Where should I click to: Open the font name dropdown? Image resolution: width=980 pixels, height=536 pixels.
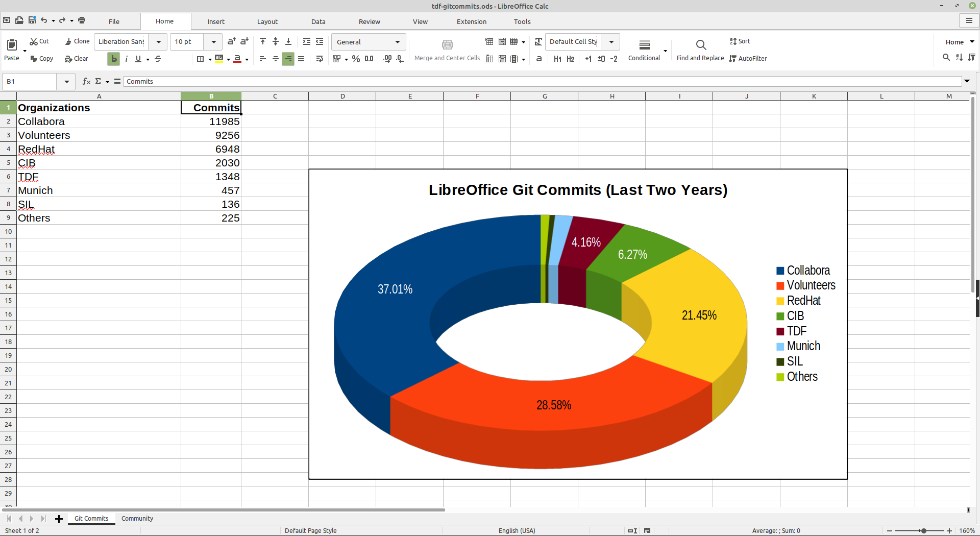click(x=159, y=42)
